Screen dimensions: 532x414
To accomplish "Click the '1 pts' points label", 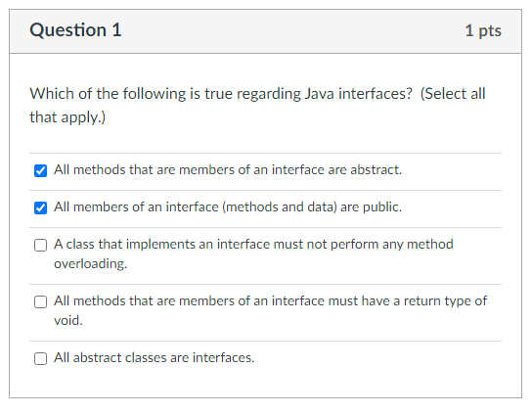I will (x=483, y=31).
